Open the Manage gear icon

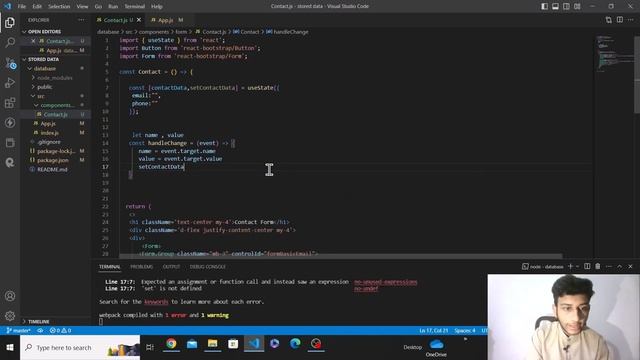tap(10, 316)
